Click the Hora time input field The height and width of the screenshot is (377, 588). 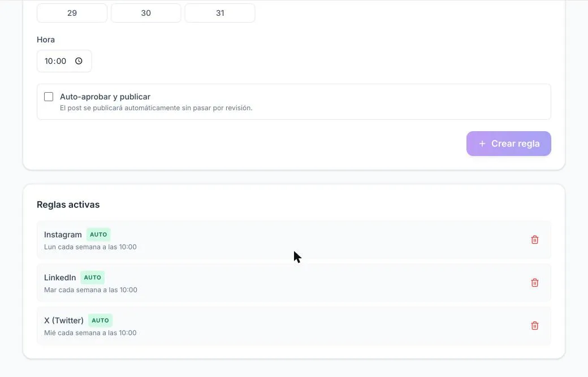point(64,61)
